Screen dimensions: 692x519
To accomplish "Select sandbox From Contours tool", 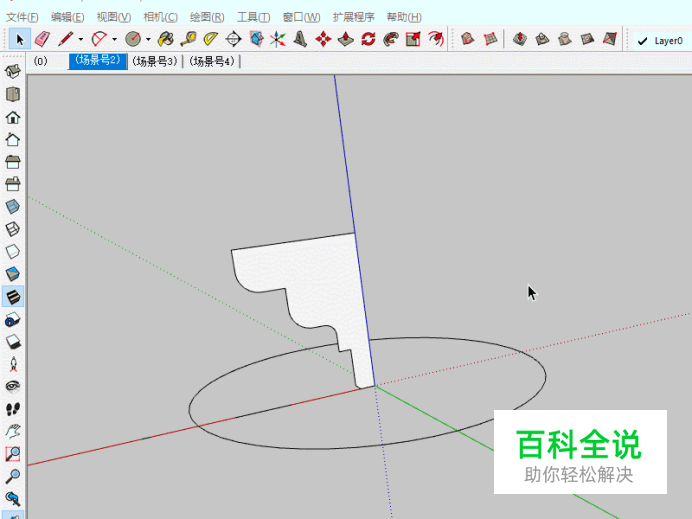I will tap(467, 39).
